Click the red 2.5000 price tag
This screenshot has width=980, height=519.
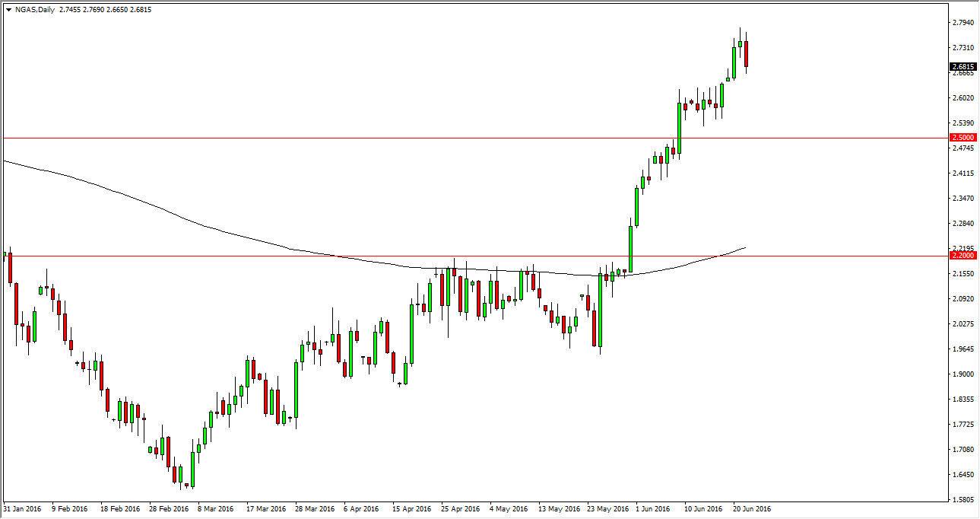click(962, 138)
